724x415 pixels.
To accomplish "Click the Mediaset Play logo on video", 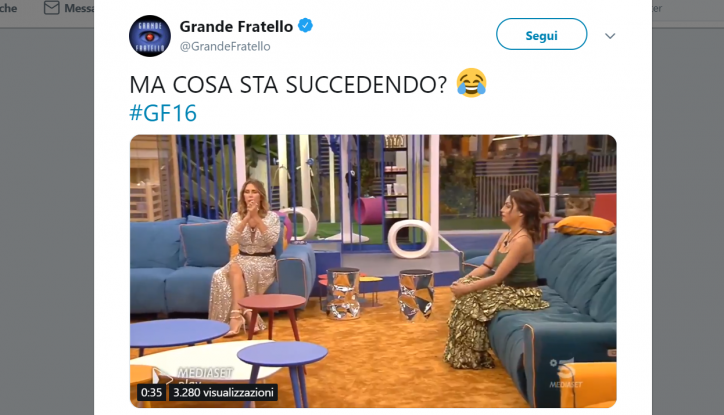I will coord(194,375).
